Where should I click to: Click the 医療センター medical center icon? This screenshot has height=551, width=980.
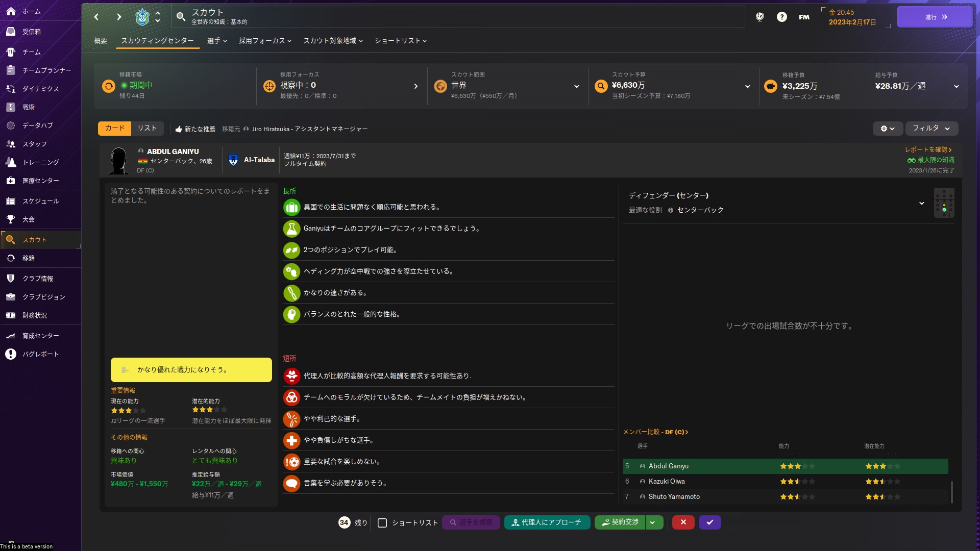pyautogui.click(x=11, y=181)
